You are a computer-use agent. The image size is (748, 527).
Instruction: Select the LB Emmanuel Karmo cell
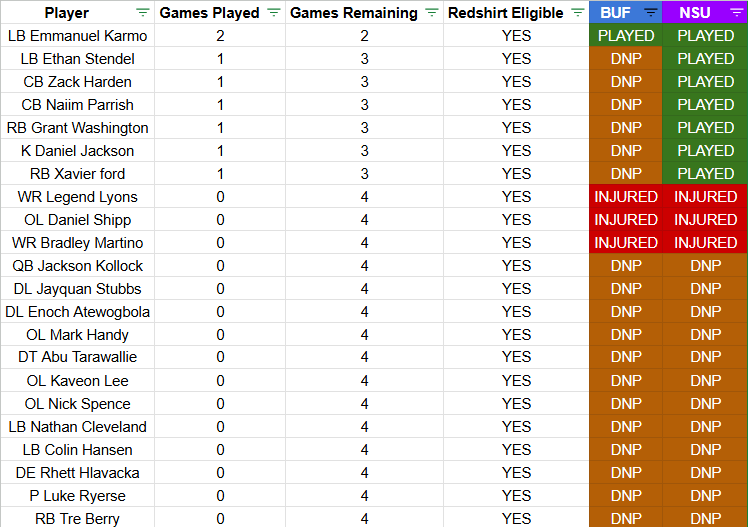pos(77,36)
